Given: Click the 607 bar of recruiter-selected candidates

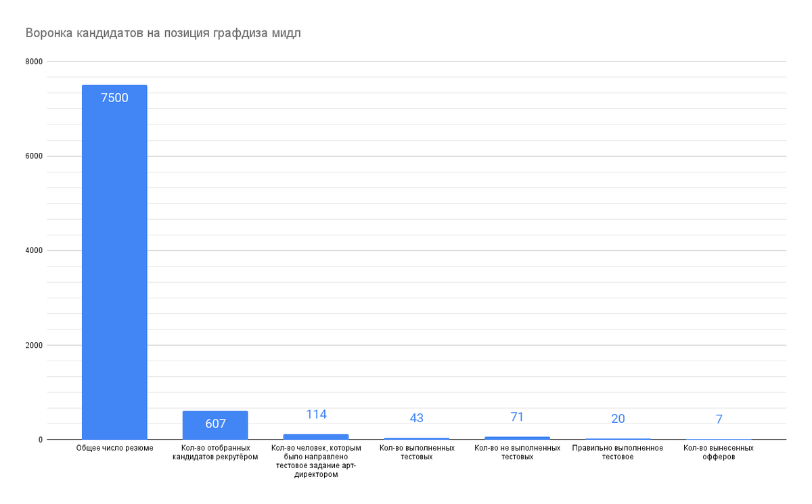Looking at the screenshot, I should [215, 426].
